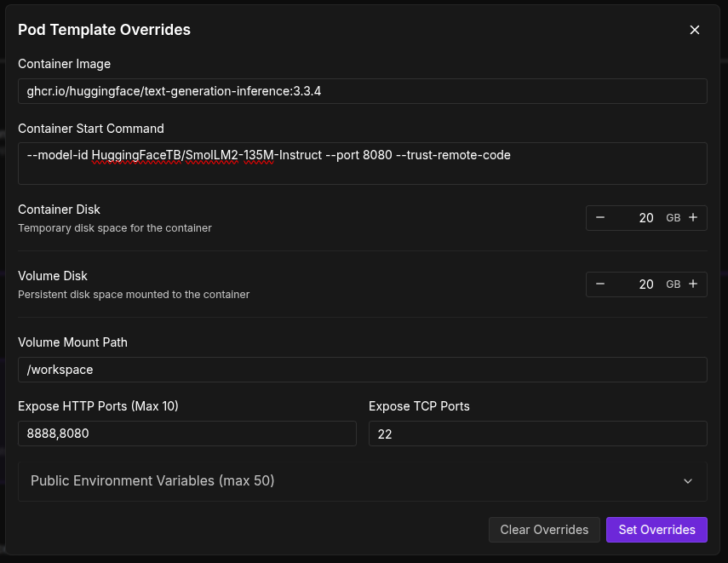728x563 pixels.
Task: Edit the Expose TCP Ports field
Action: 537,434
